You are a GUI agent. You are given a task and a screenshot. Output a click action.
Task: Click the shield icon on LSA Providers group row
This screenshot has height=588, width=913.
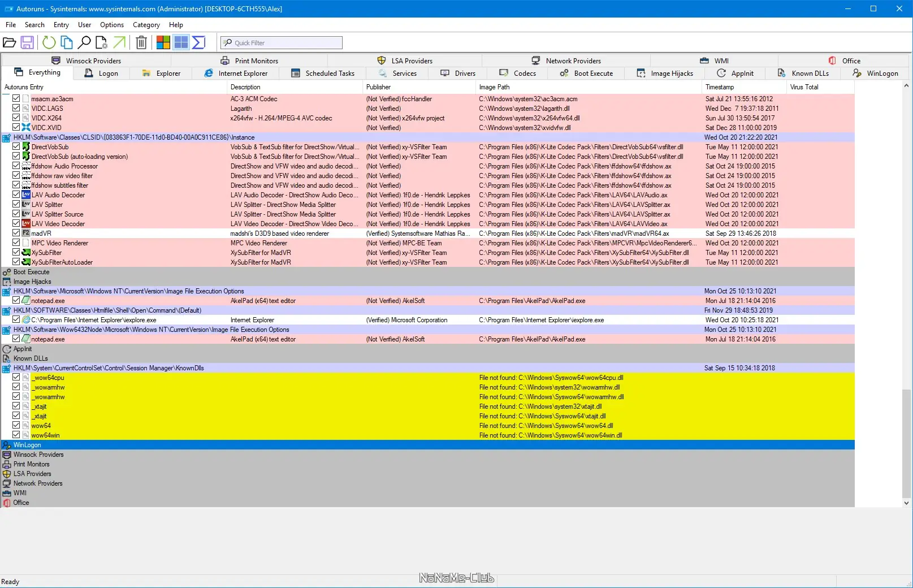(x=7, y=474)
